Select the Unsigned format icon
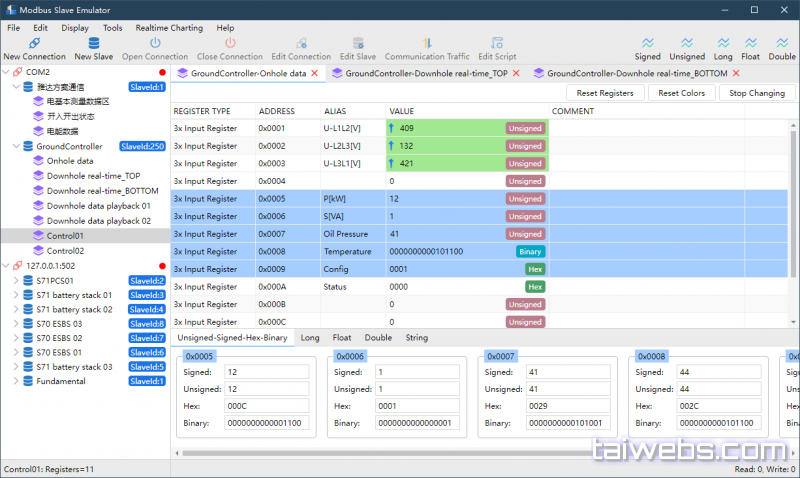Image resolution: width=800 pixels, height=478 pixels. click(x=687, y=44)
